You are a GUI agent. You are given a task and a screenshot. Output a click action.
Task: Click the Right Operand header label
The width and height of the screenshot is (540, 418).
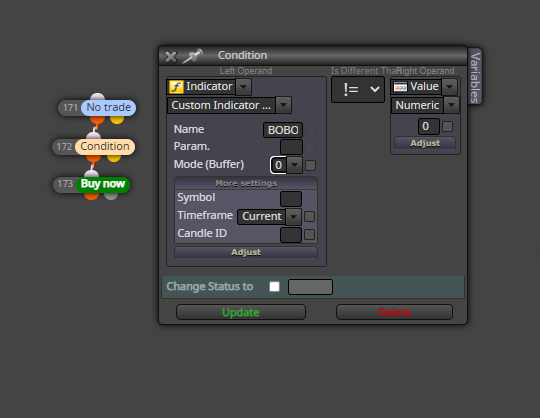click(426, 71)
